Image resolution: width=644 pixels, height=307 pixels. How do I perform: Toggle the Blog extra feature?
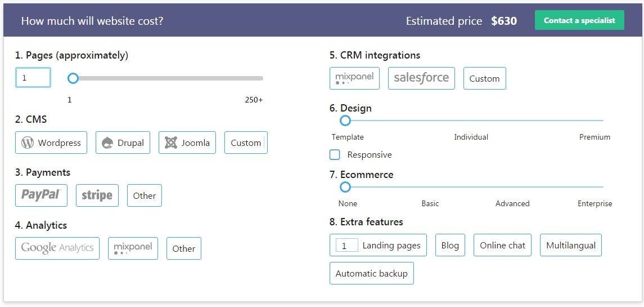(x=450, y=245)
